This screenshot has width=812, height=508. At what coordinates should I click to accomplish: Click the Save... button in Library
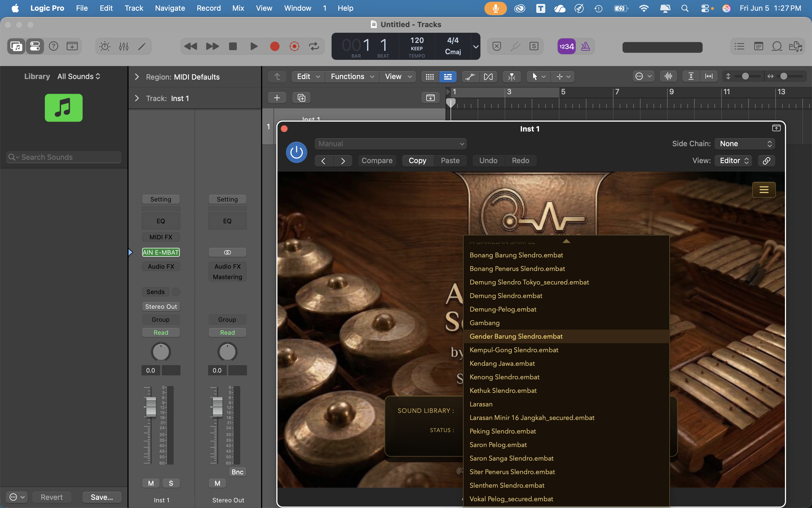[x=102, y=497]
